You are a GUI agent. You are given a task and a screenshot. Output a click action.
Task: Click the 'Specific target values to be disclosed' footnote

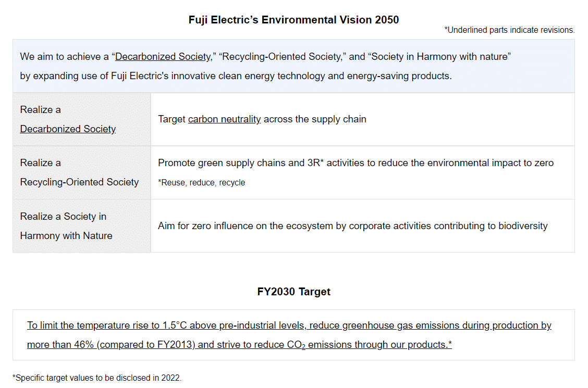tap(97, 378)
